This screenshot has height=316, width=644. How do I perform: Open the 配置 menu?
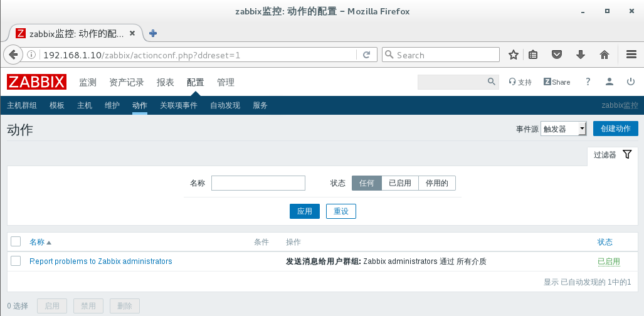pos(196,82)
